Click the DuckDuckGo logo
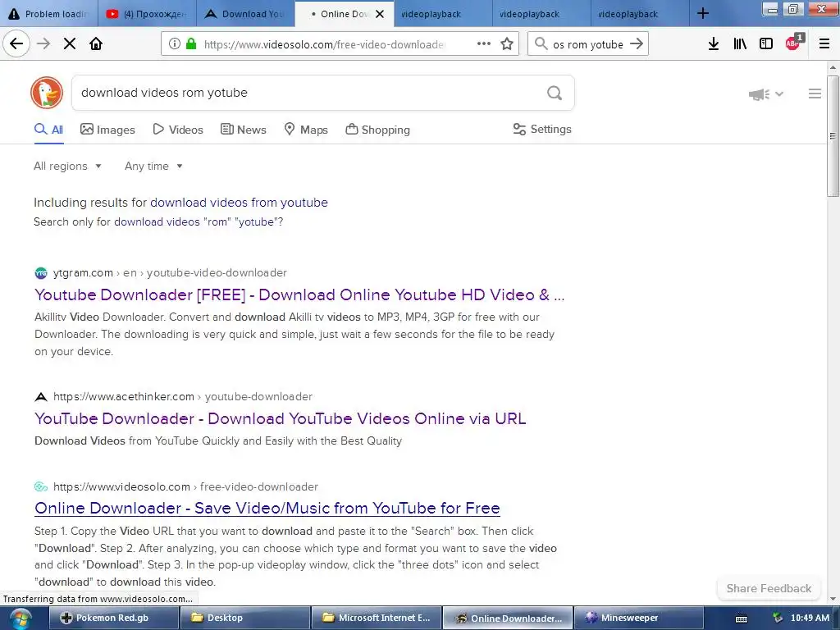The width and height of the screenshot is (840, 630). [47, 93]
